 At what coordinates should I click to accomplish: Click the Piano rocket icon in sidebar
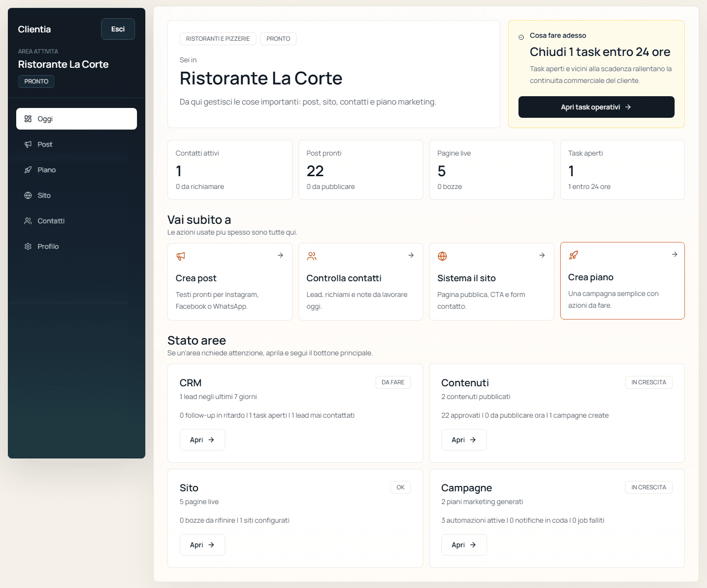(28, 170)
